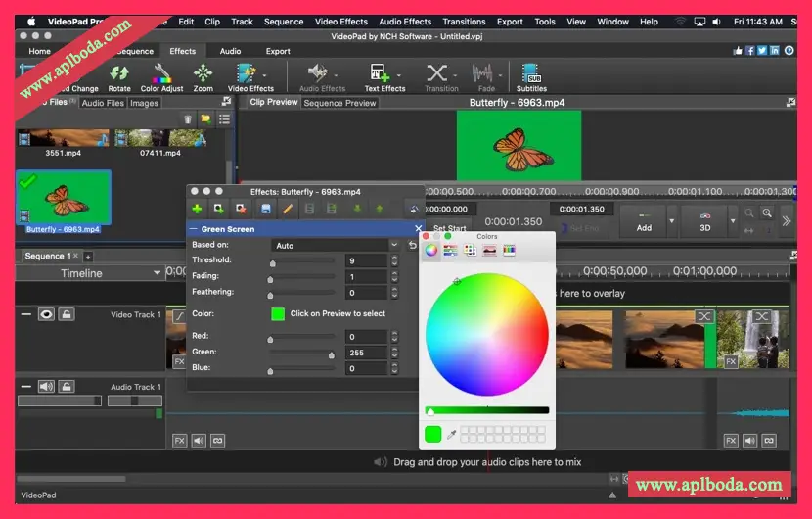Click FX button under Audio Track 1
Image resolution: width=812 pixels, height=519 pixels.
pos(179,441)
